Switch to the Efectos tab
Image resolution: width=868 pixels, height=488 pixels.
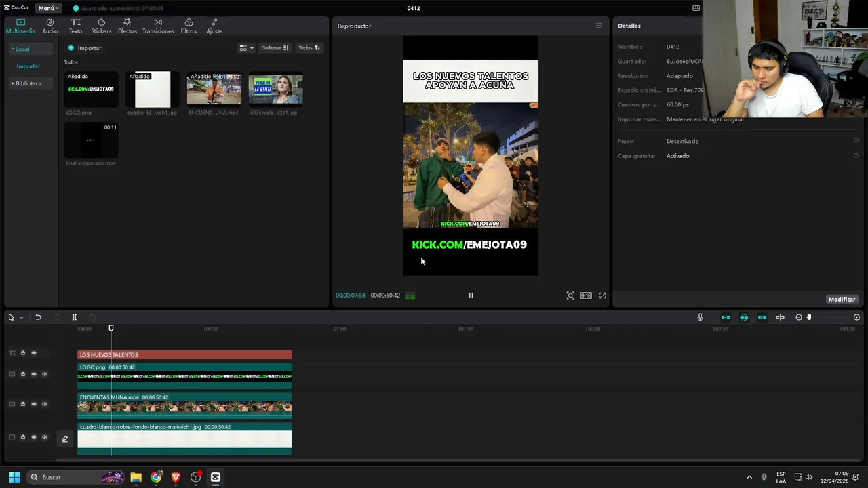pyautogui.click(x=127, y=26)
